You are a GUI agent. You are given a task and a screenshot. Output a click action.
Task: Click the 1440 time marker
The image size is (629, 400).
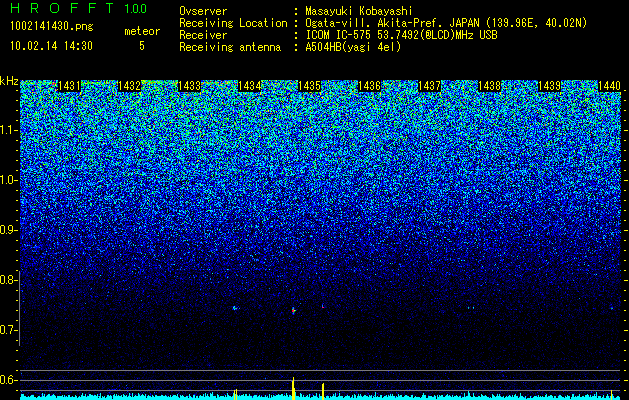pos(609,86)
